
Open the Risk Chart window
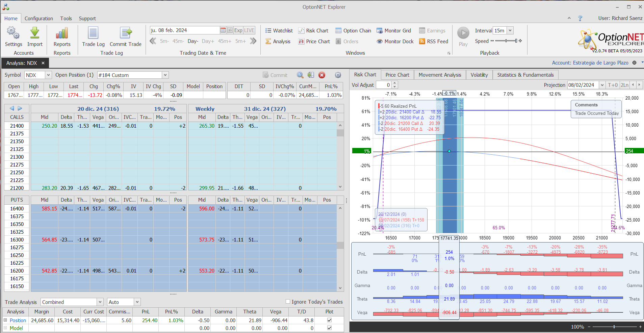[313, 31]
